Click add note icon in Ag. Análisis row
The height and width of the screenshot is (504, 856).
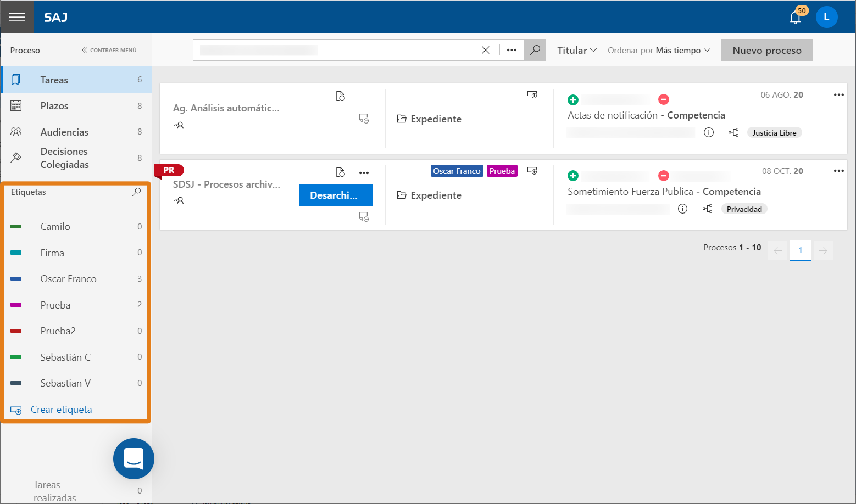364,119
